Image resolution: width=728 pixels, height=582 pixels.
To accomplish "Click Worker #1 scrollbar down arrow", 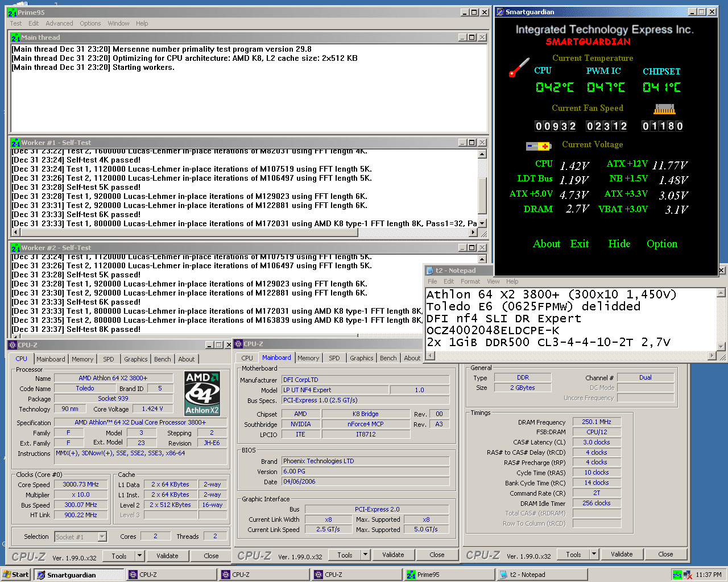I will (x=482, y=224).
